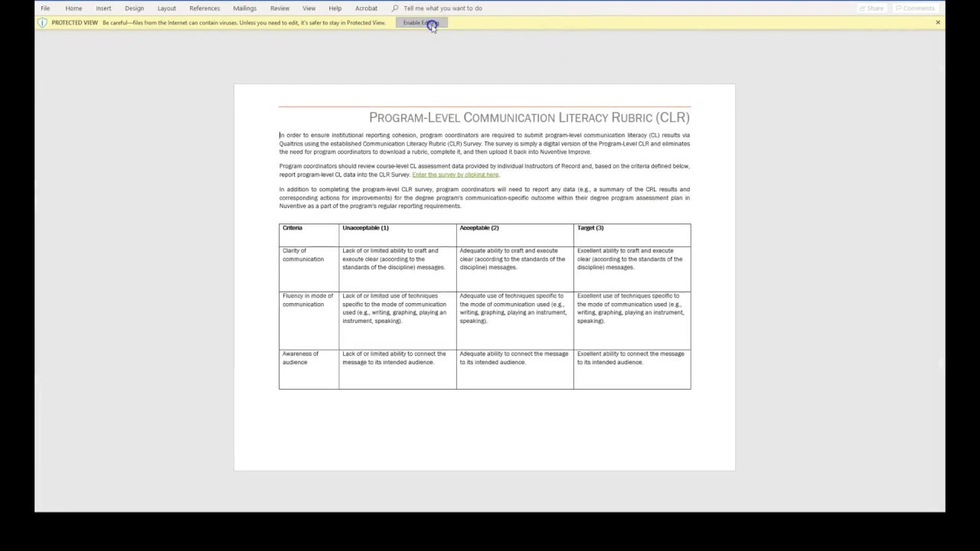Viewport: 980px width, 551px height.
Task: Switch to the Review tab
Action: pos(279,8)
